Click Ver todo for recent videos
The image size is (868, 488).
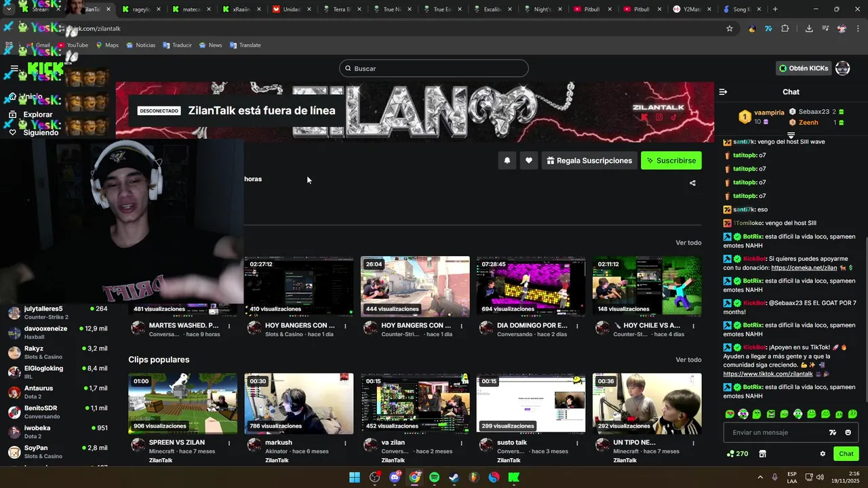[688, 243]
